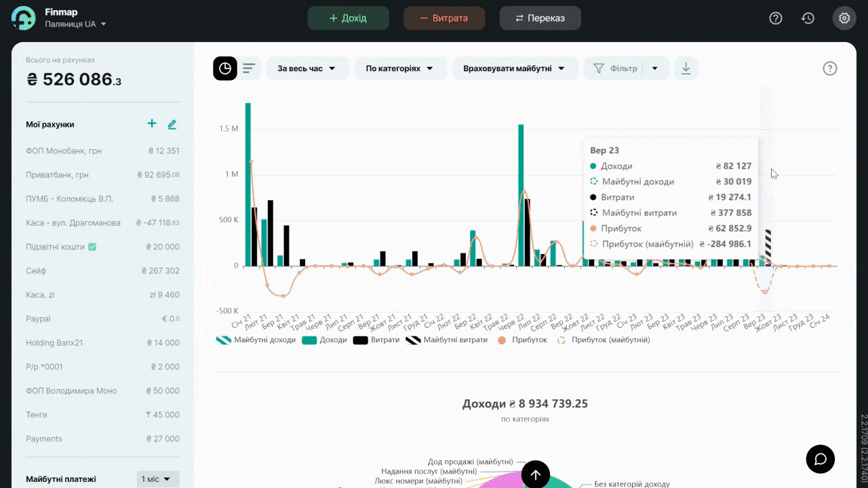Open the По категоріях grouping dropdown
The image size is (868, 488).
(401, 68)
